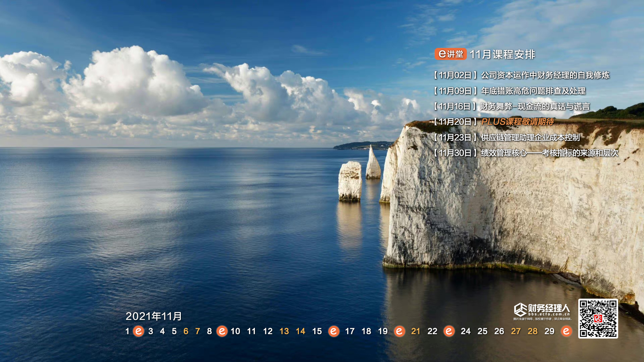Select the 11月30日 绩效管理核心 course line

coord(526,153)
